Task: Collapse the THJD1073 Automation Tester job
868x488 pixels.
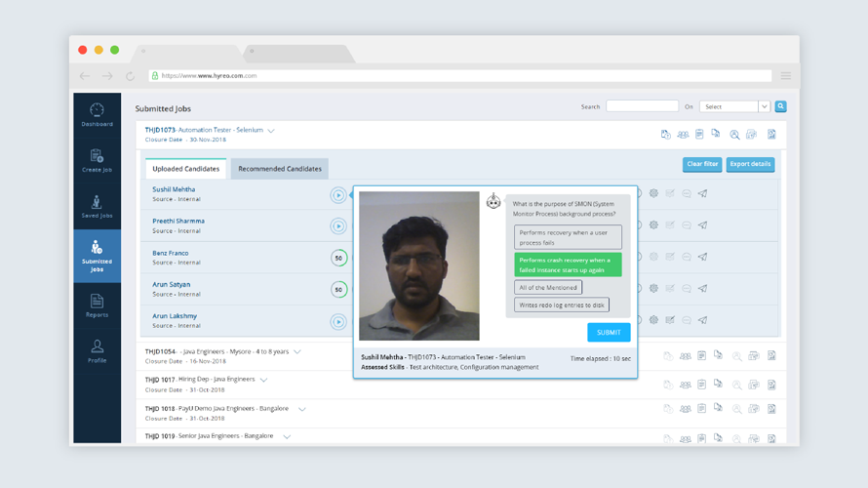Action: [x=271, y=131]
